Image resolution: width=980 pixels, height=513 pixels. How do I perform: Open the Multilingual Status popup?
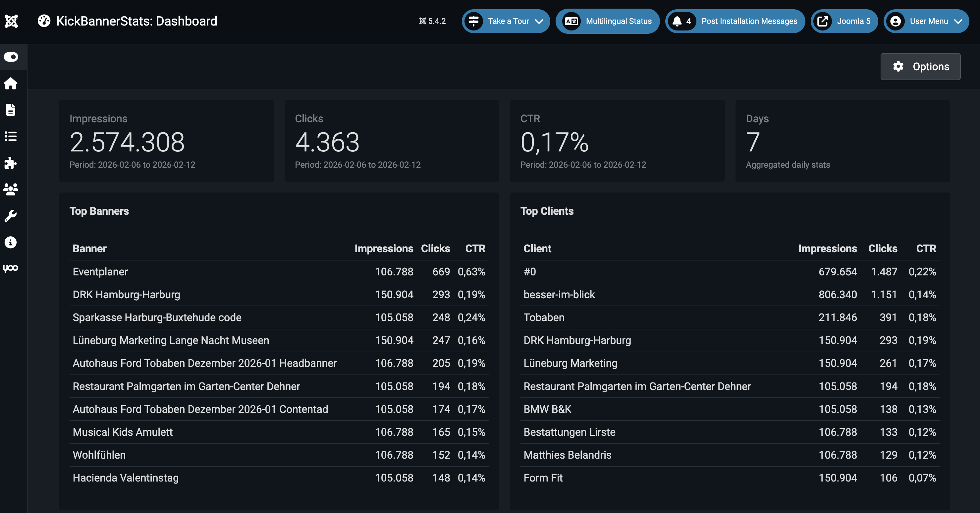point(607,21)
